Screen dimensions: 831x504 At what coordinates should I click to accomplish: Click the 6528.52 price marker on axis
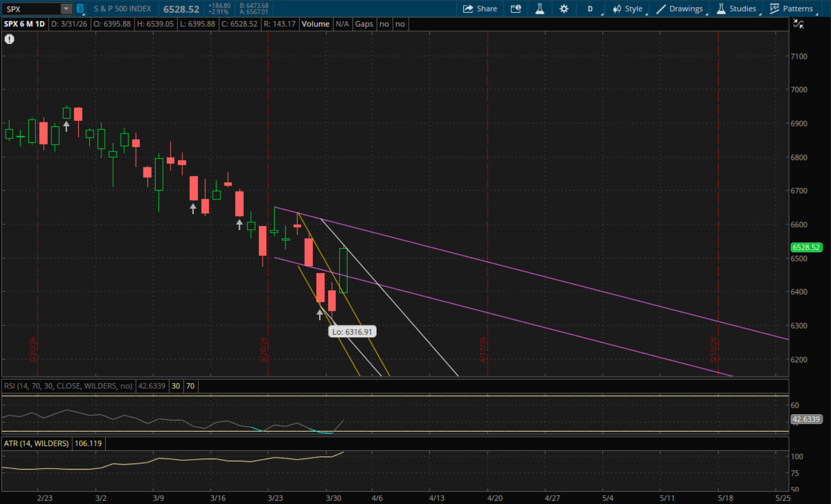click(x=806, y=248)
